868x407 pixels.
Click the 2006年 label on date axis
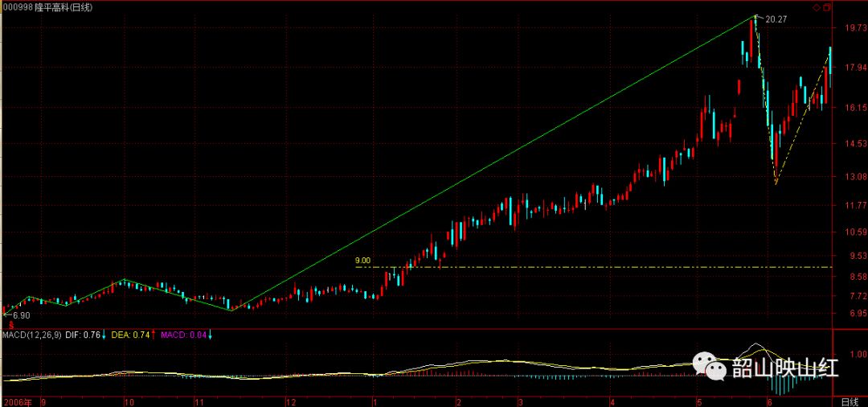(x=16, y=401)
